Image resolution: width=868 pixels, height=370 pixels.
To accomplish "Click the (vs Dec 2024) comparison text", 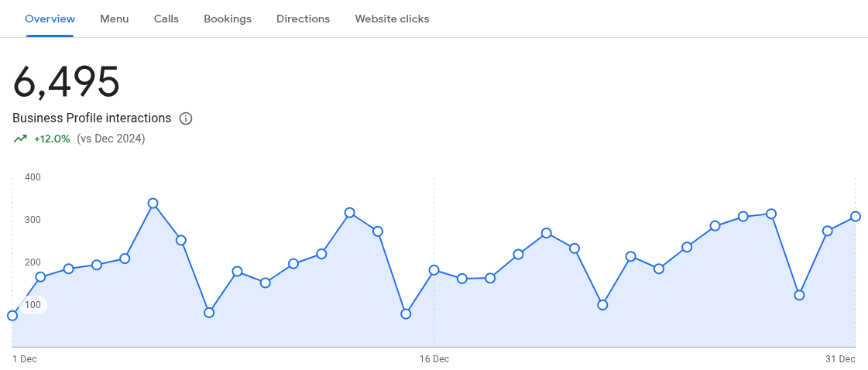I will [x=111, y=139].
